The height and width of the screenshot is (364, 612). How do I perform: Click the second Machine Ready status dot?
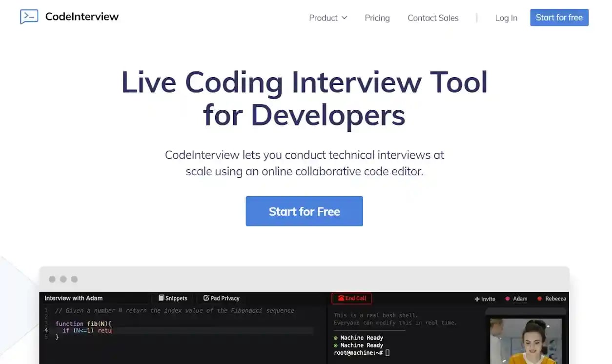(x=336, y=345)
